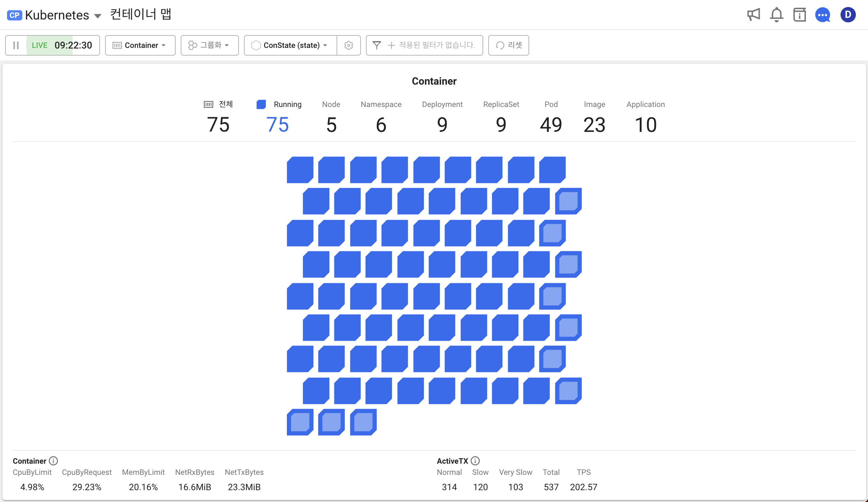868x502 pixels.
Task: Expand the 그룹화 grouping dropdown
Action: (x=209, y=45)
